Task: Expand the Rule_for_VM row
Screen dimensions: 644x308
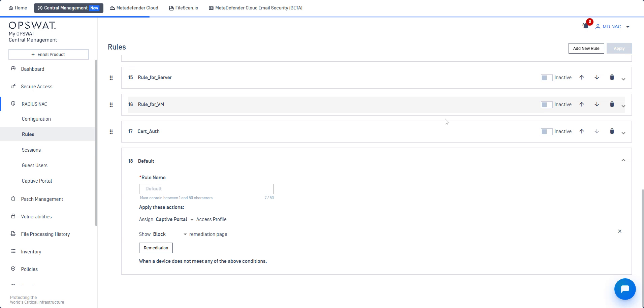Action: [623, 106]
